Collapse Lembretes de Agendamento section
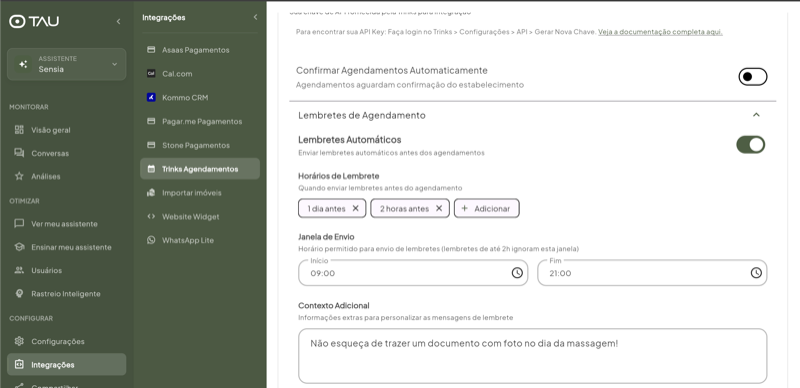Screen dimensions: 800x388 [756, 115]
